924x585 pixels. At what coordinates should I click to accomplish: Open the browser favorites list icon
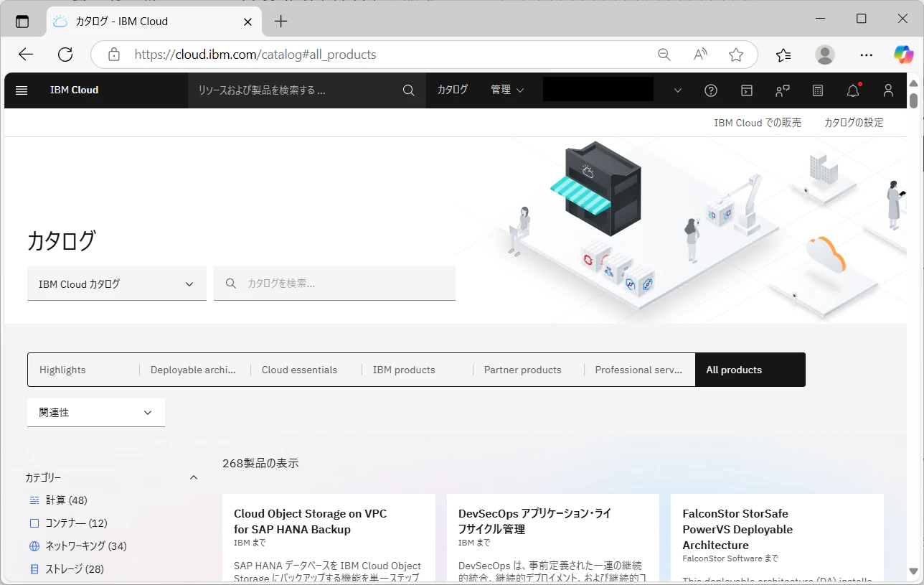783,55
